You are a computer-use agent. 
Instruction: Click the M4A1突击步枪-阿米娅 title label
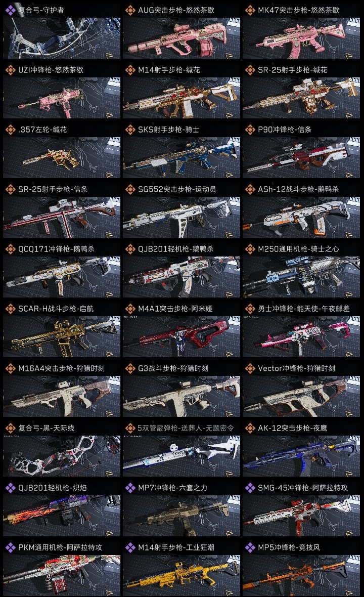click(175, 309)
